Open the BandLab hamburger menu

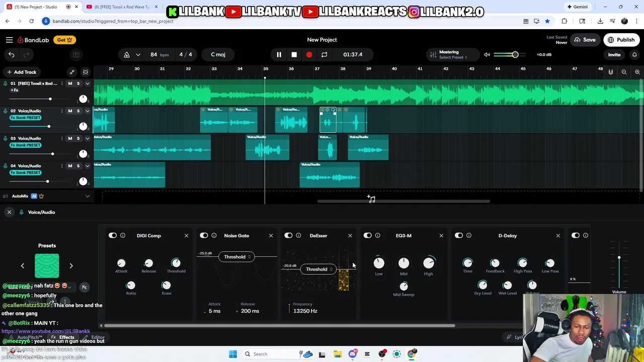point(9,40)
